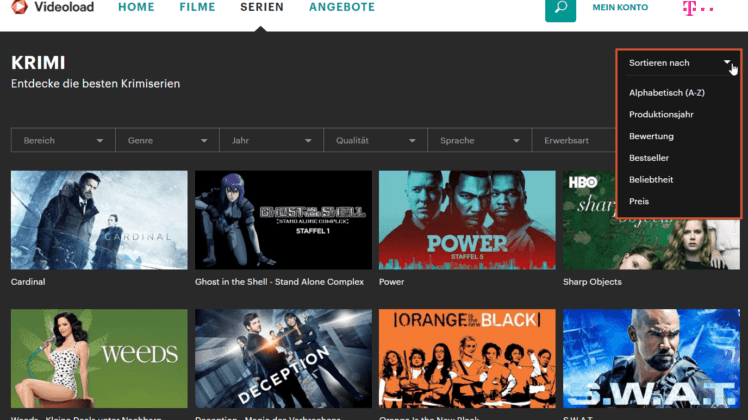
Task: Collapse the Sortieren nach dropdown arrow
Action: tap(727, 63)
